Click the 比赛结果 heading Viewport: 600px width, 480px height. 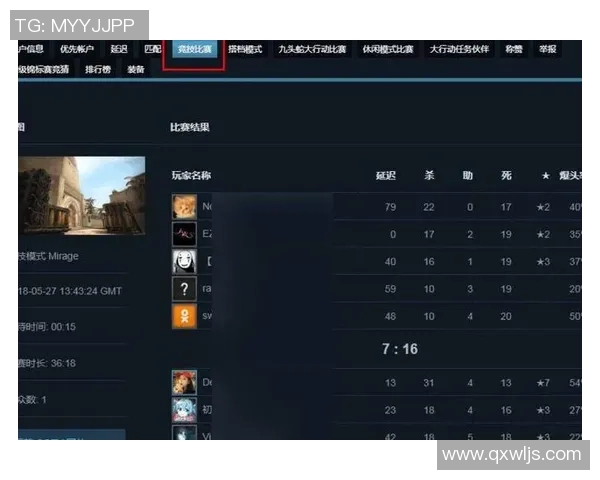[190, 127]
